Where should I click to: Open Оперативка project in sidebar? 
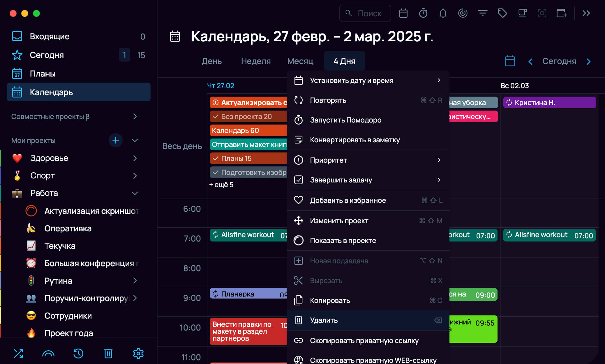(68, 228)
